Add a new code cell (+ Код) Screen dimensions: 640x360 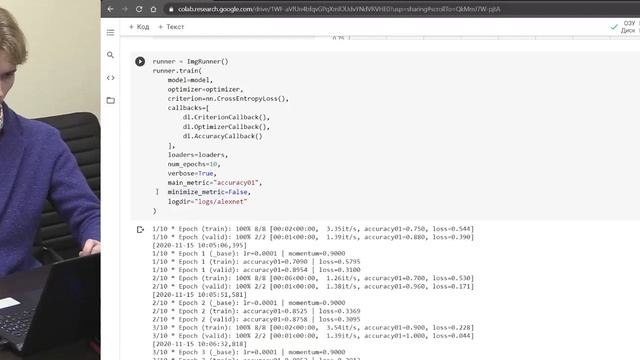click(139, 27)
